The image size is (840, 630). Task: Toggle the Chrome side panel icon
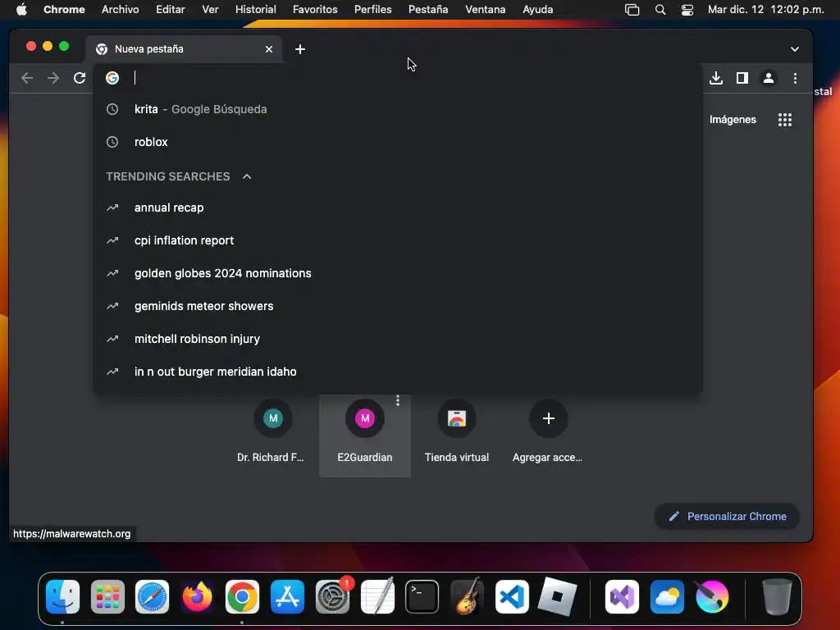point(742,78)
